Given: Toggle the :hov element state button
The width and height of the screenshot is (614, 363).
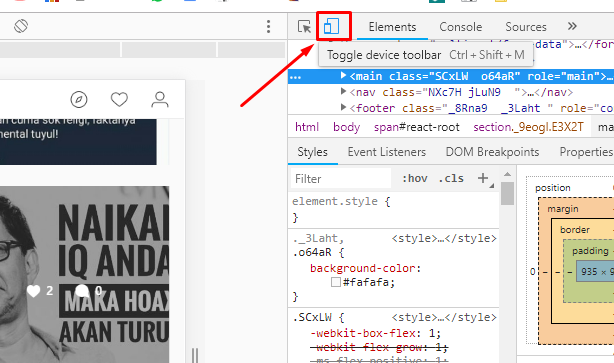Looking at the screenshot, I should (415, 179).
